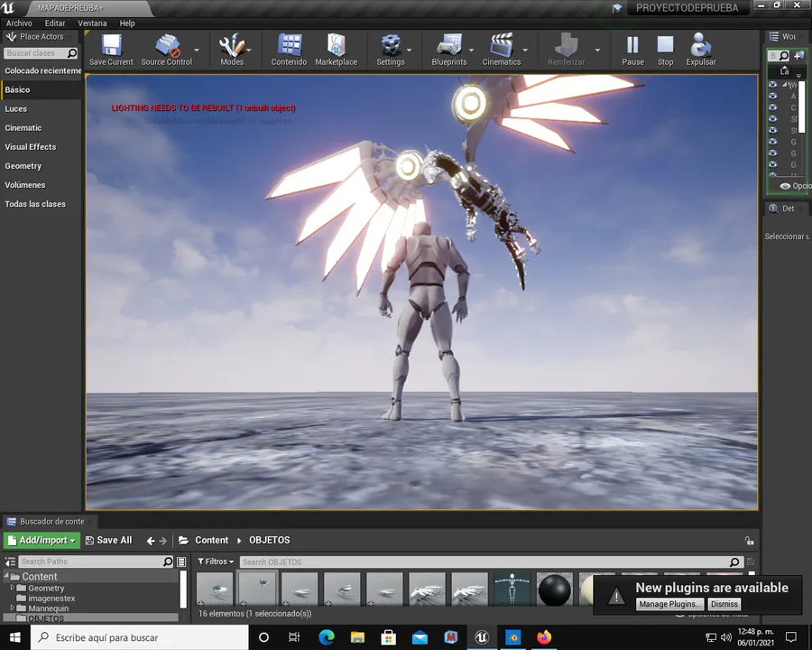Click the search magnifier in Buscar clases
The width and height of the screenshot is (812, 650).
(x=72, y=53)
